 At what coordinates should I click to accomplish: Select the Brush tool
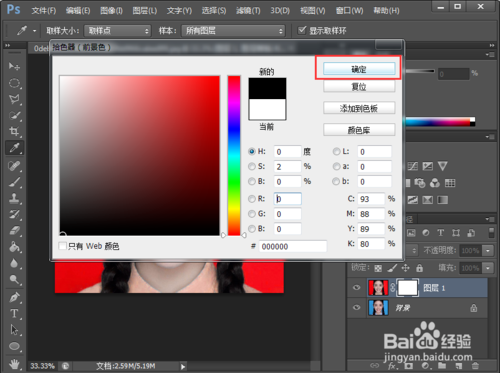coord(14,182)
